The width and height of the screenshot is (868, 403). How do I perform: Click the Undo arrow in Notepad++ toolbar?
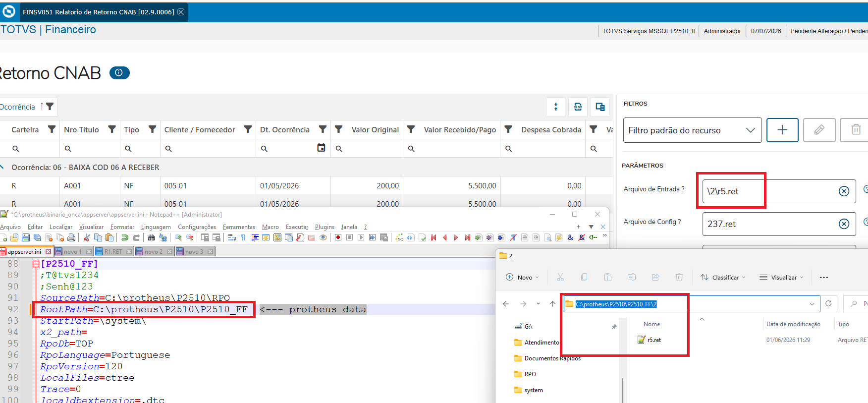[x=125, y=237]
